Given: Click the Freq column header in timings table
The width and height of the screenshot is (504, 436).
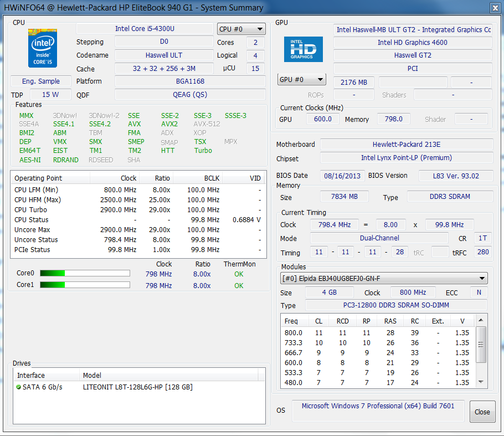Looking at the screenshot, I should pyautogui.click(x=294, y=321).
